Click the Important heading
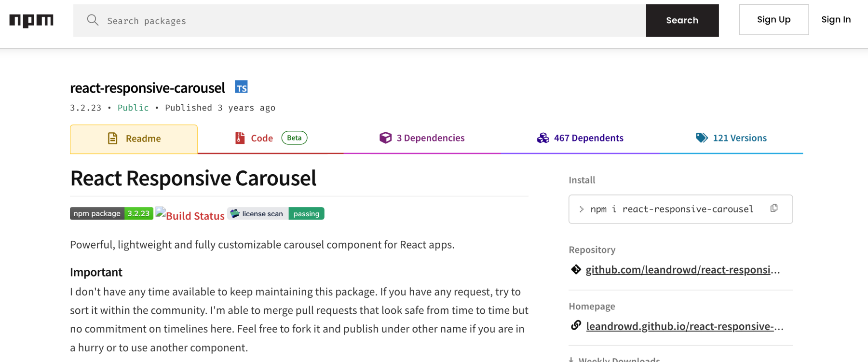 coord(96,272)
